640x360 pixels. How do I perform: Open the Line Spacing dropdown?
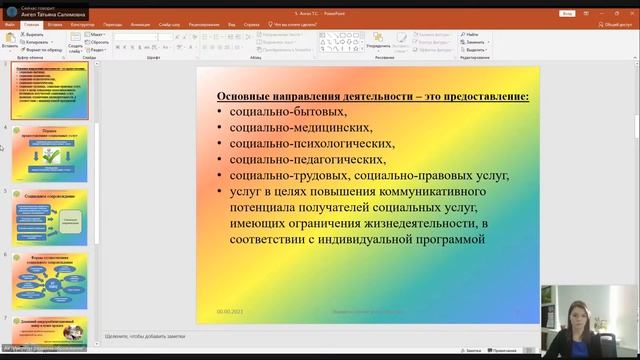coord(248,37)
